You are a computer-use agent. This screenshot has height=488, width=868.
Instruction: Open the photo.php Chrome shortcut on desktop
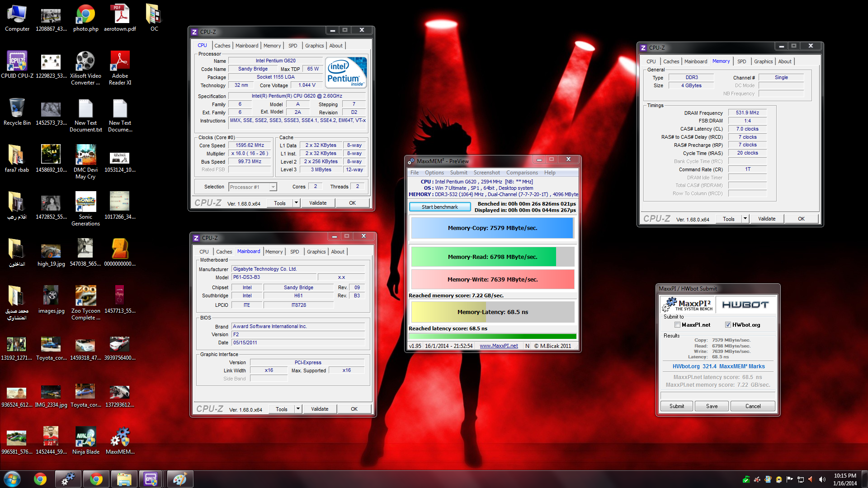pos(85,18)
